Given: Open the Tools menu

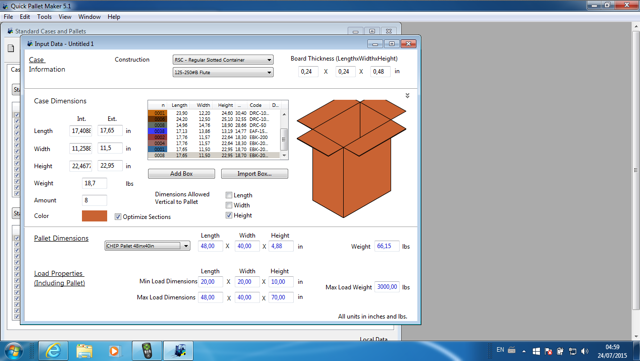Looking at the screenshot, I should pyautogui.click(x=44, y=17).
